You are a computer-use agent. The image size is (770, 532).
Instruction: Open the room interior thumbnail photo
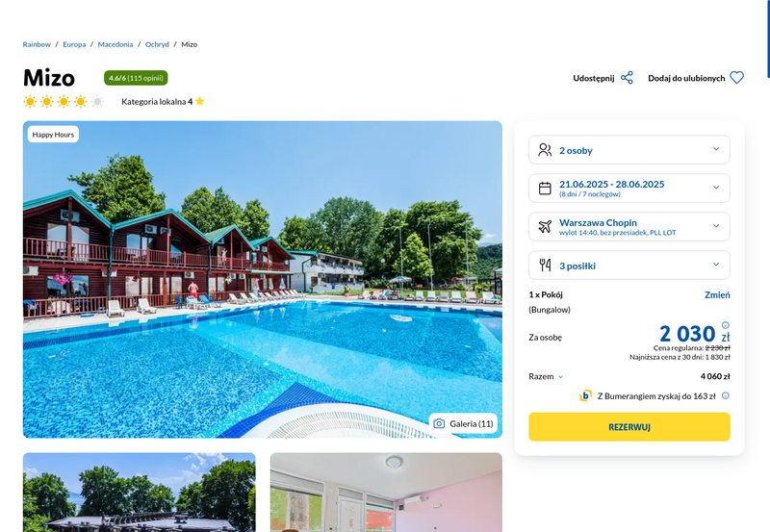tap(386, 493)
